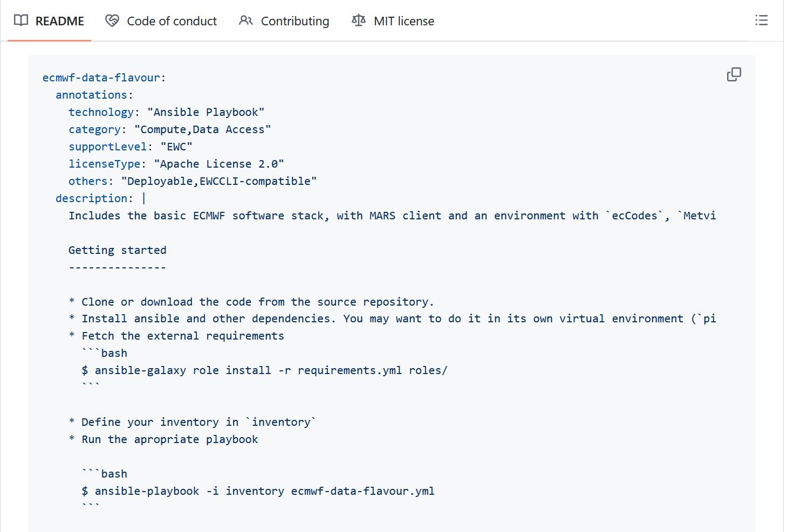Click the category "Compute,Data Access" line

[x=170, y=129]
